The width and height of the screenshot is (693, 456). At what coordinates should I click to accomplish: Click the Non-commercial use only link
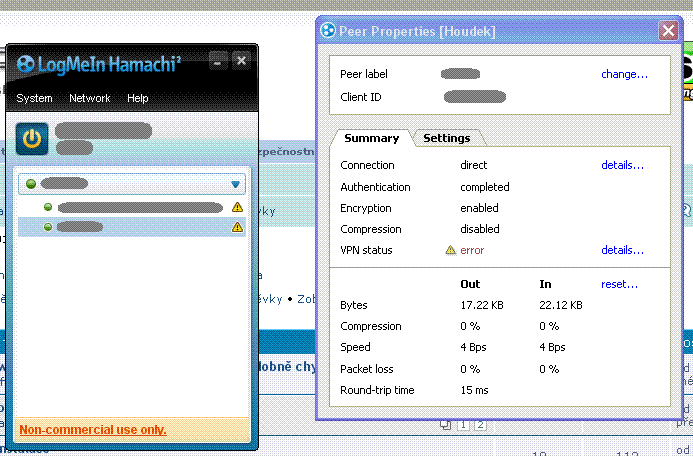click(x=93, y=429)
